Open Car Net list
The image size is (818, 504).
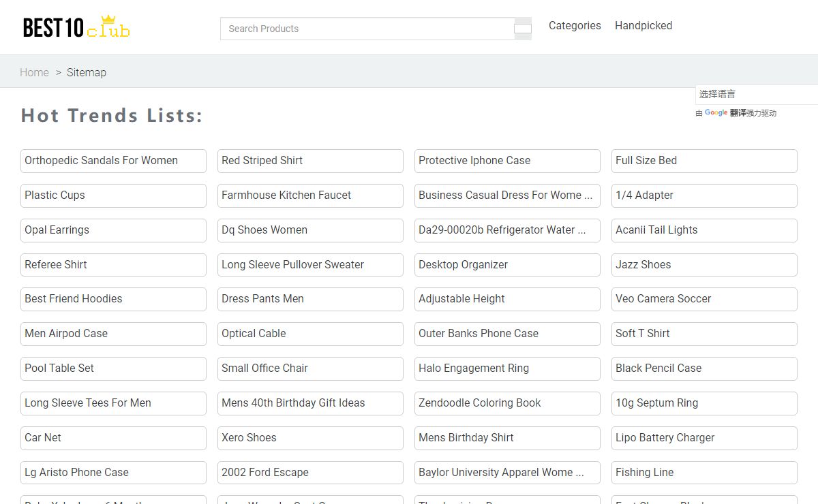113,438
